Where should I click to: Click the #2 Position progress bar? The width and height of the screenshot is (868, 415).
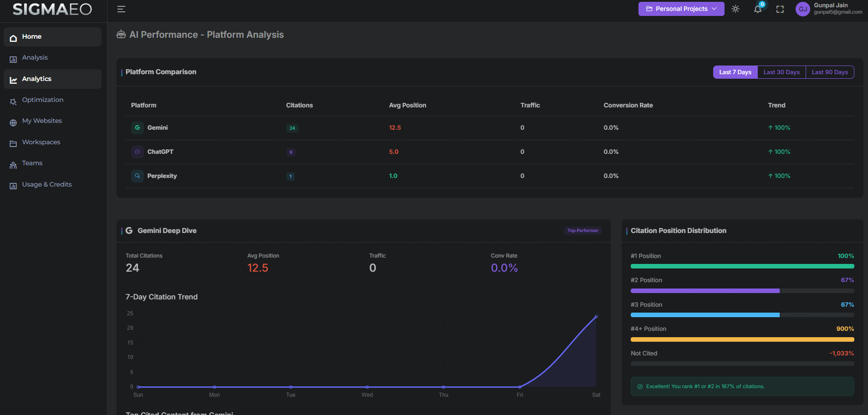[742, 291]
